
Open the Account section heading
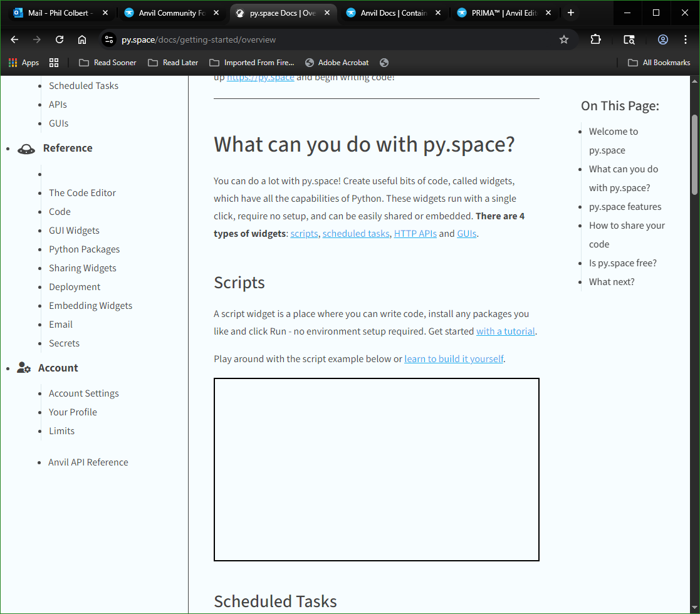pos(58,368)
